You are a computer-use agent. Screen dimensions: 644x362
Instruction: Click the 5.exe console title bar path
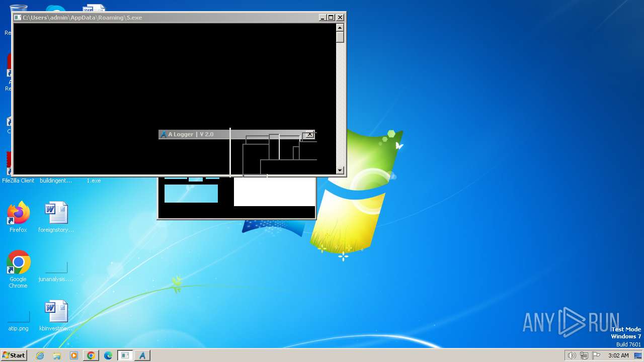83,18
